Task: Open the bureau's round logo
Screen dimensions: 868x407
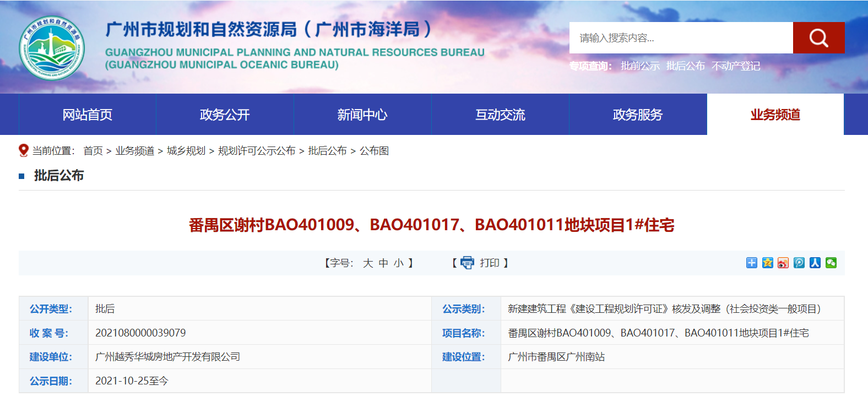Action: [52, 48]
